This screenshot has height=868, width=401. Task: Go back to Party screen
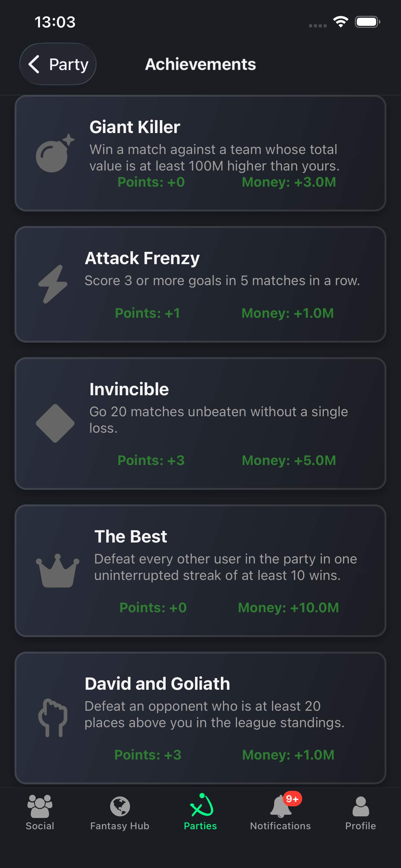pos(58,64)
